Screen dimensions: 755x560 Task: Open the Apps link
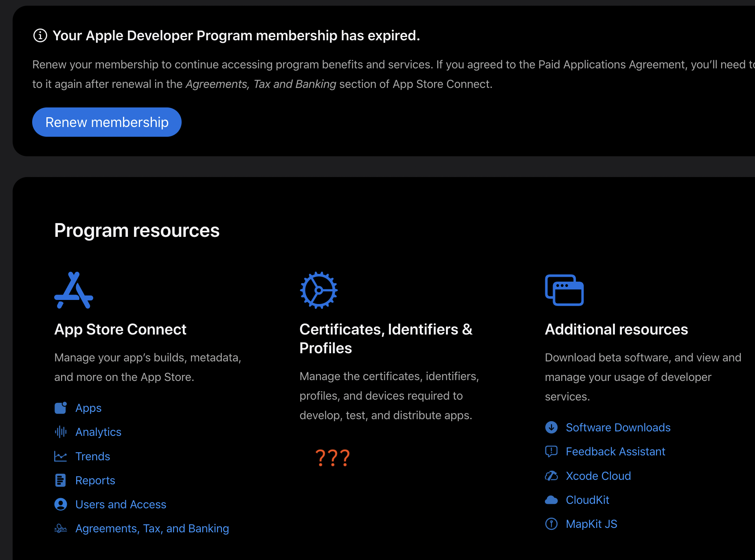point(88,408)
